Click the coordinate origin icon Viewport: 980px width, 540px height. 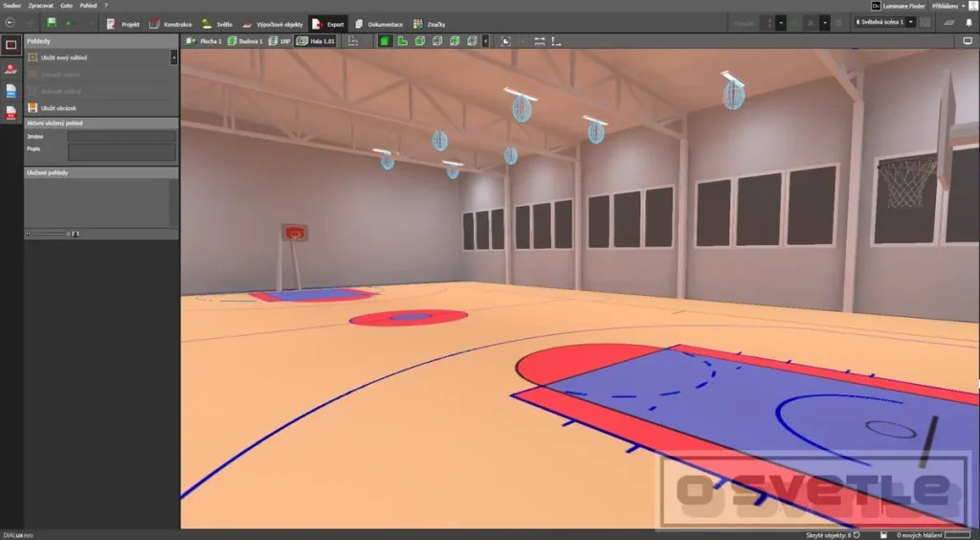tap(556, 41)
